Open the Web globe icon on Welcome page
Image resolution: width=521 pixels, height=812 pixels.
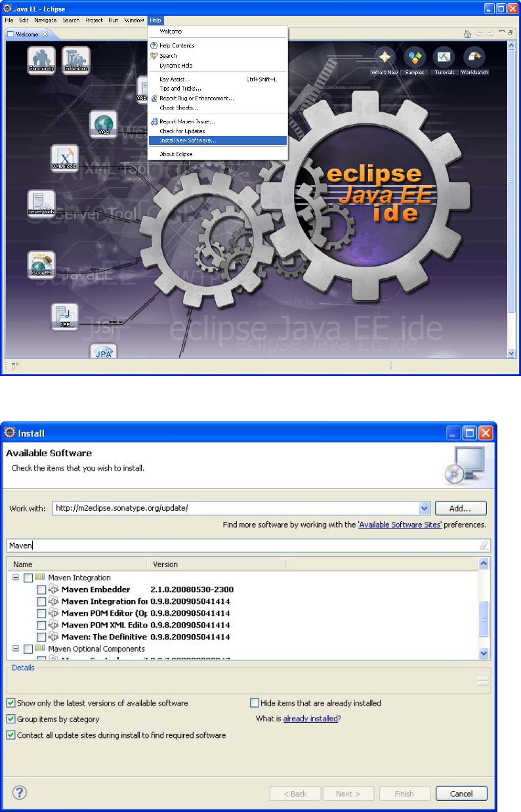tap(104, 124)
